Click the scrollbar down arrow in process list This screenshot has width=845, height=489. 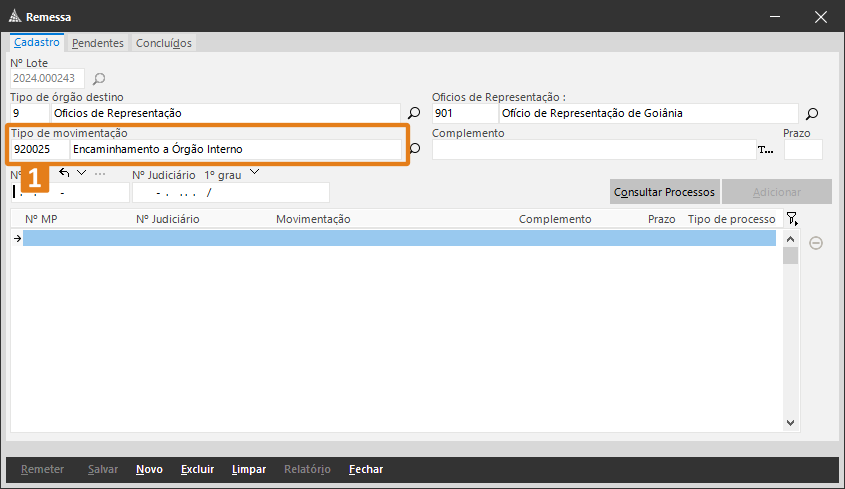click(x=791, y=423)
